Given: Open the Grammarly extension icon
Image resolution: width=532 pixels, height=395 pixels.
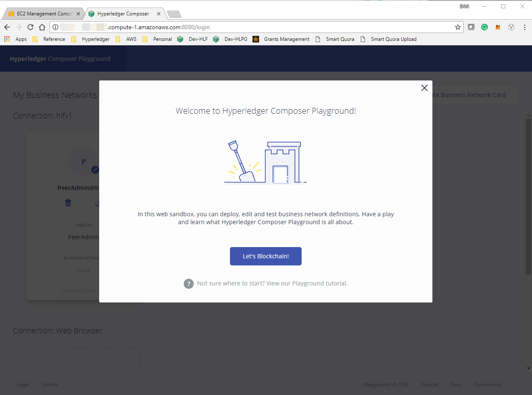Looking at the screenshot, I should point(485,27).
